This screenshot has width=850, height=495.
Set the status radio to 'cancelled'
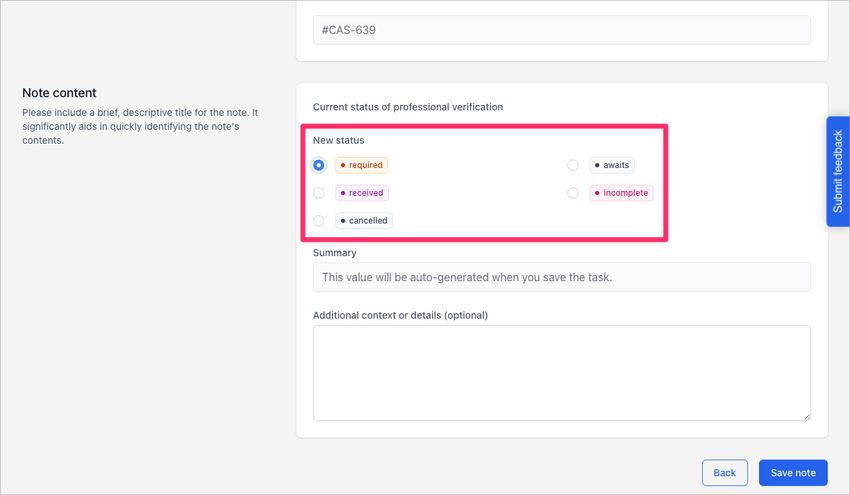coord(319,220)
